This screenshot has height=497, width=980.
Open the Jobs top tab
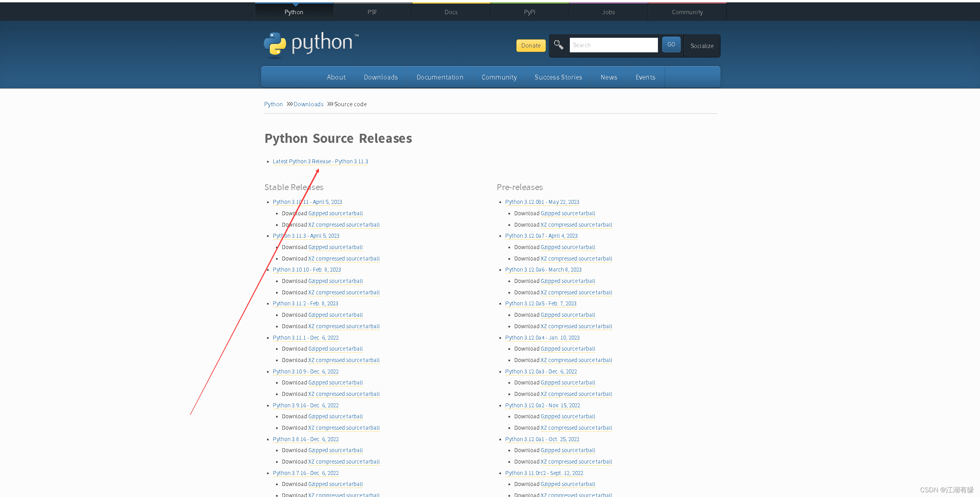pos(608,12)
